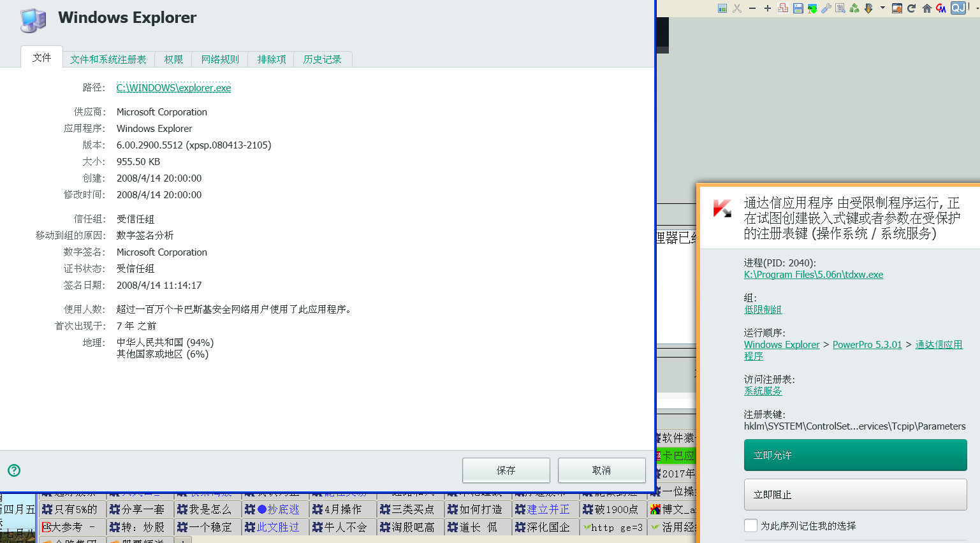Image resolution: width=980 pixels, height=543 pixels.
Task: Open the 历史记录 tab
Action: pyautogui.click(x=323, y=59)
